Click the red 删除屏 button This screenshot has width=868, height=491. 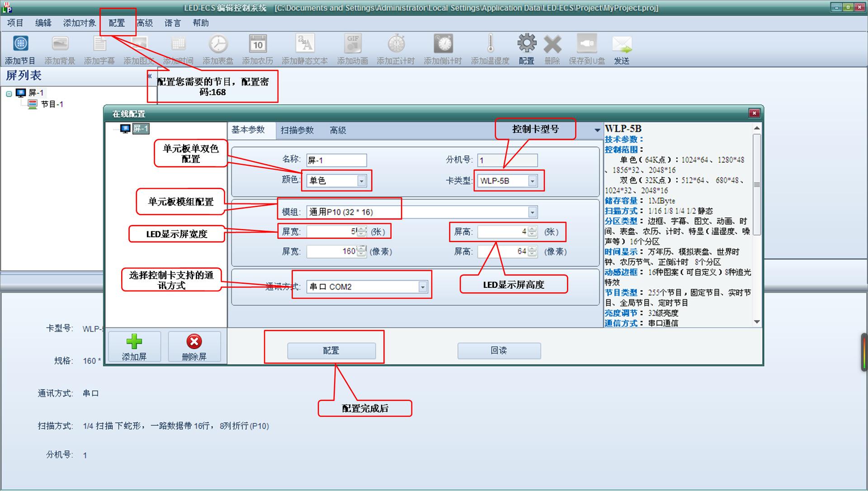194,347
